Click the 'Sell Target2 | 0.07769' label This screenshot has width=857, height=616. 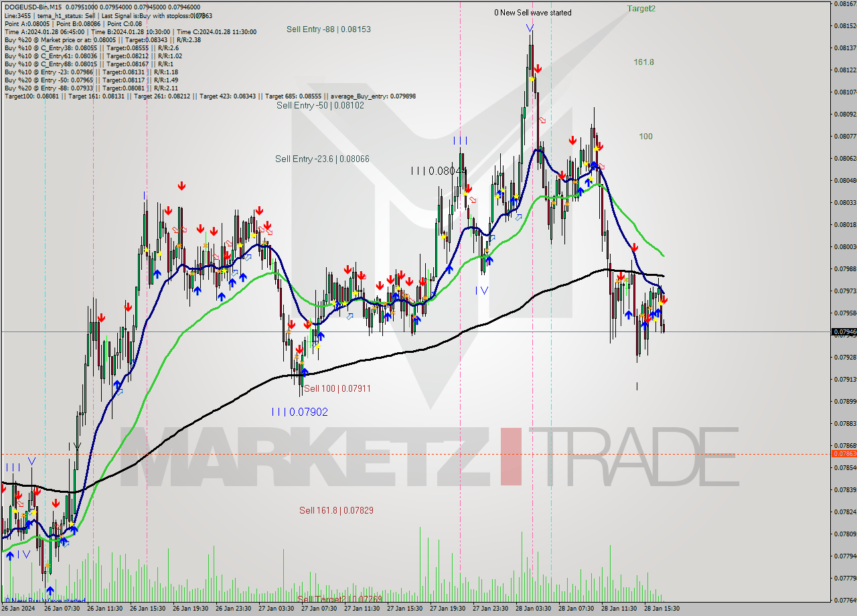pyautogui.click(x=339, y=599)
